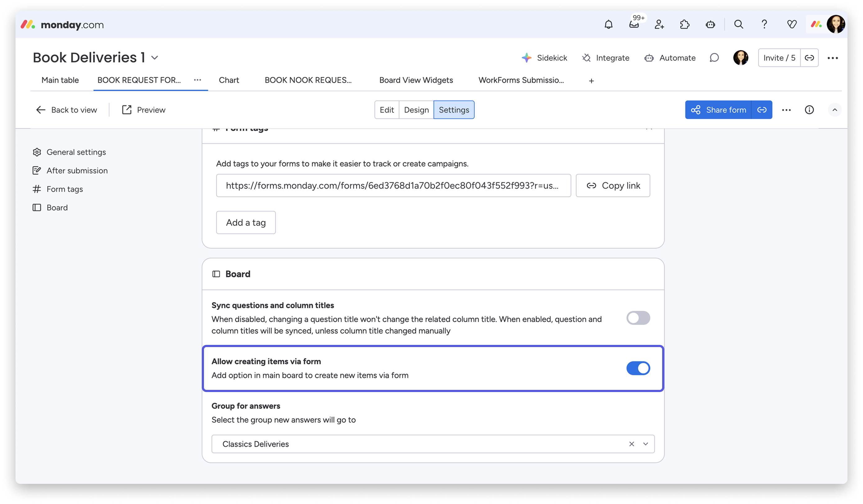
Task: Click the board member avatar beside Invite
Action: (741, 58)
